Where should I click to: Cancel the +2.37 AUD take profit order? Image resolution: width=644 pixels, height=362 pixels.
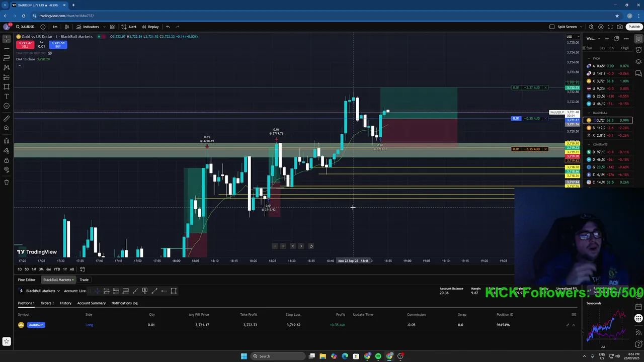click(x=545, y=87)
